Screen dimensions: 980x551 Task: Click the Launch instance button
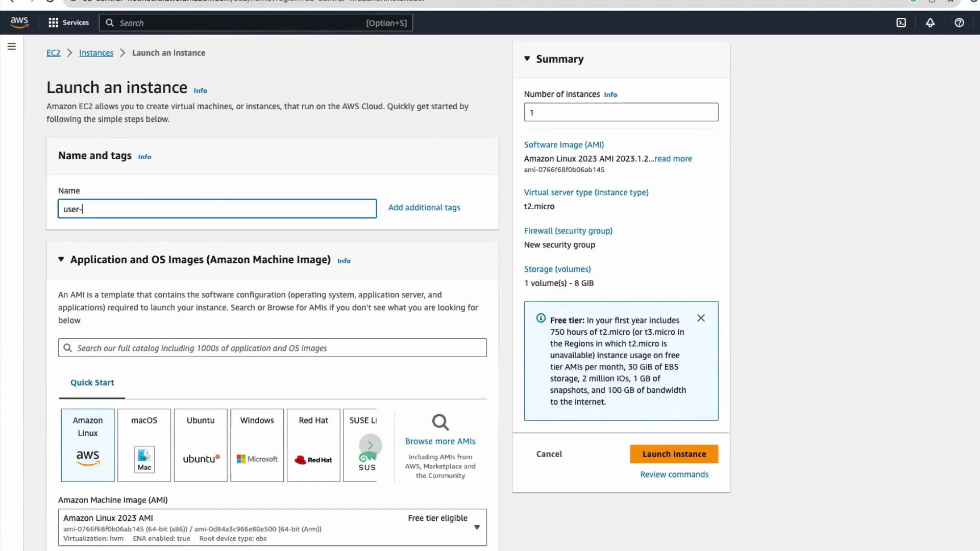(x=674, y=454)
